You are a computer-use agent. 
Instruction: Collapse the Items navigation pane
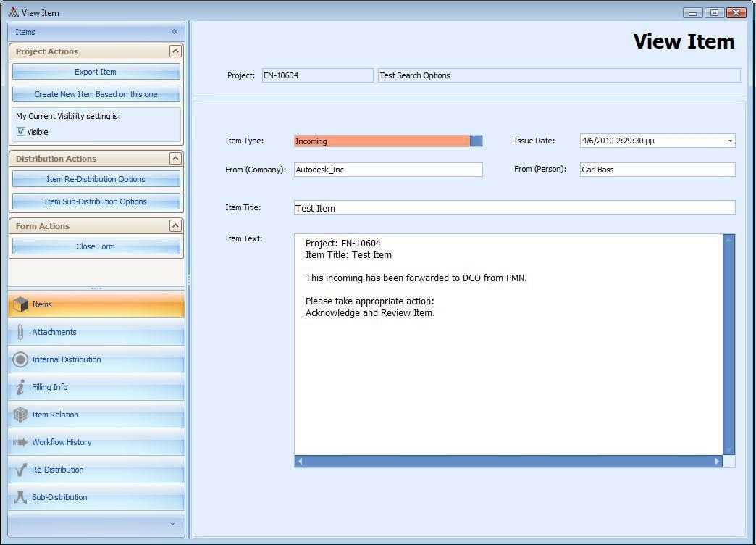(175, 32)
